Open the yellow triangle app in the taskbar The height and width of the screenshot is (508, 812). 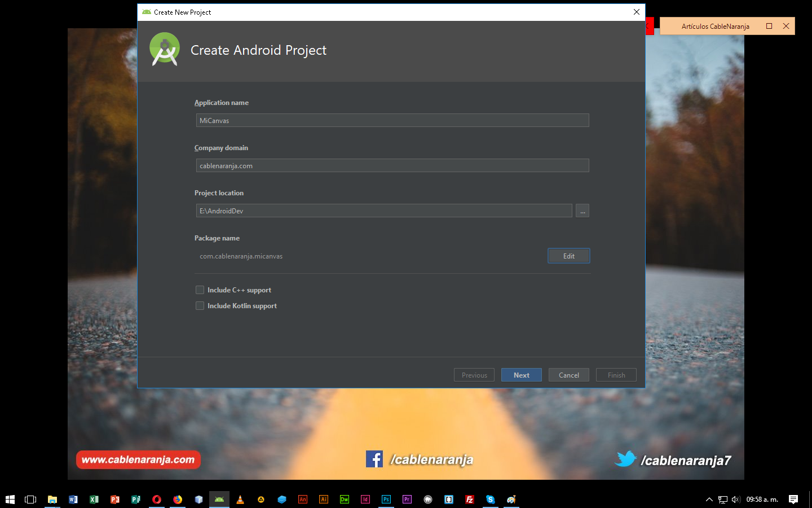261,500
